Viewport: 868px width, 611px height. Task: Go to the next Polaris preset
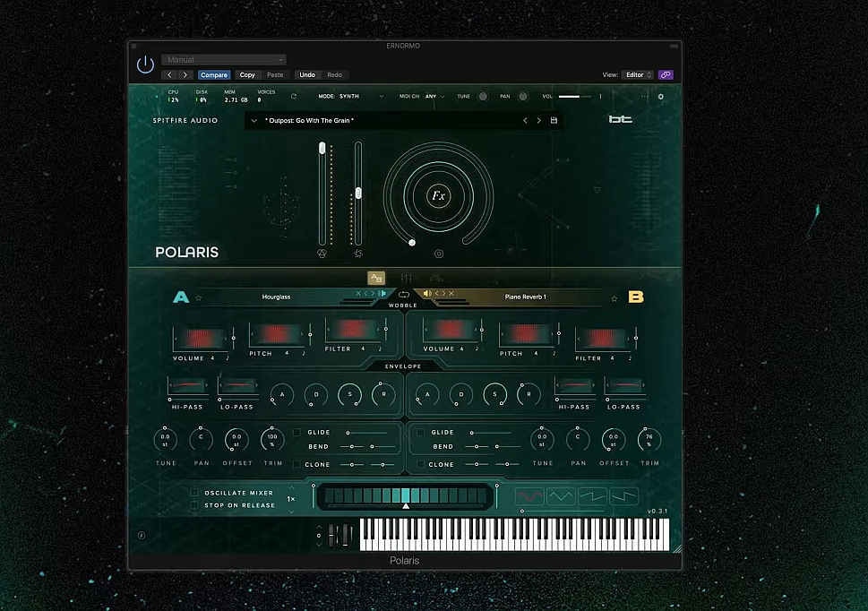click(538, 120)
